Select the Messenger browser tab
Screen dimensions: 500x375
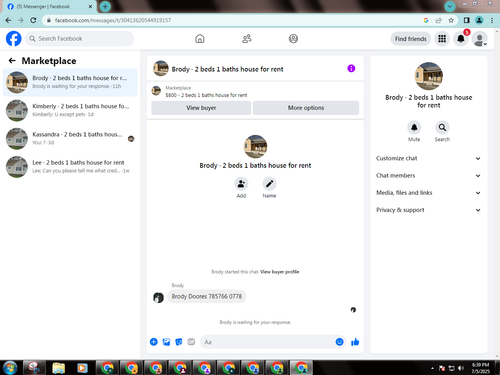coord(50,6)
